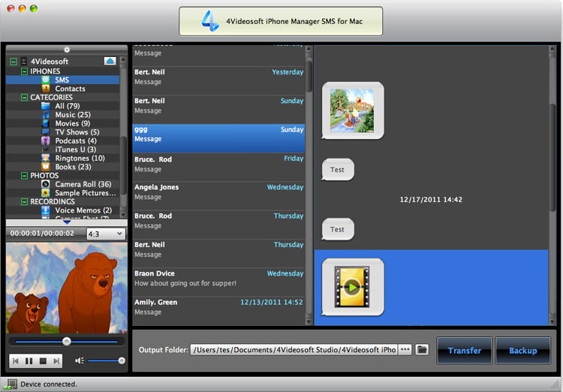Click the Test bubble below 12/17/2011 14:42
The height and width of the screenshot is (392, 563).
pos(338,229)
